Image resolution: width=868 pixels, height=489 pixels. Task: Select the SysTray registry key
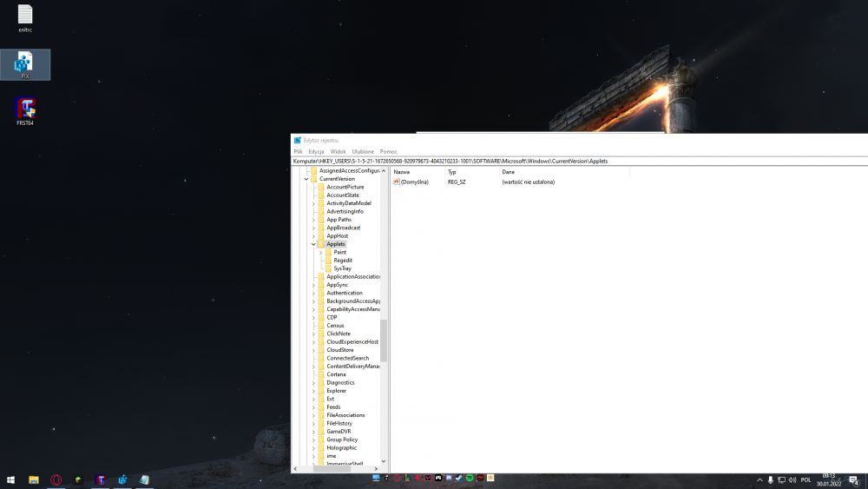342,268
